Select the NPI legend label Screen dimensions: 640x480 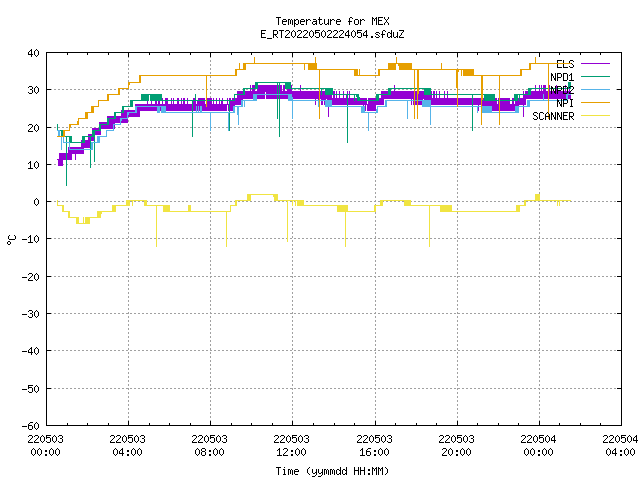click(x=565, y=103)
